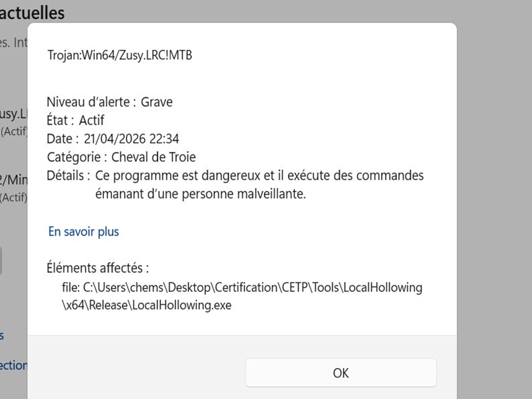Viewport: 532px width, 399px height.
Task: Click partially hidden "usy.L" threat entry behind dialog
Action: pos(13,114)
